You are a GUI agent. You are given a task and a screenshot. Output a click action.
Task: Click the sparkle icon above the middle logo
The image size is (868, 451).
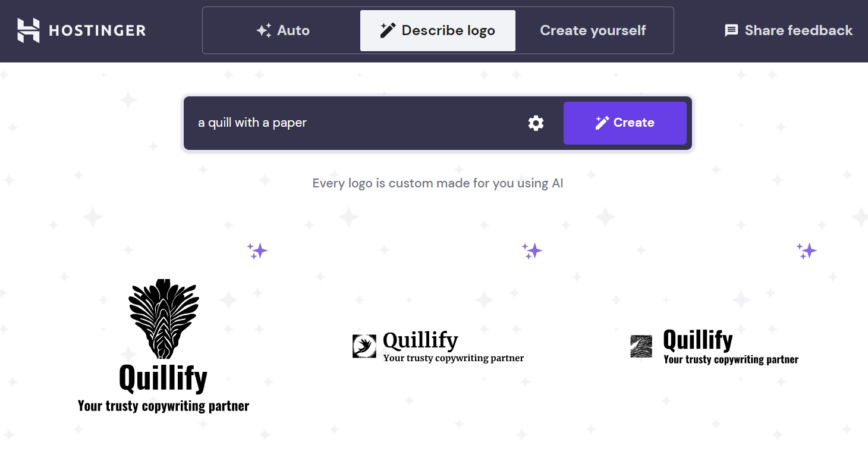pyautogui.click(x=532, y=251)
